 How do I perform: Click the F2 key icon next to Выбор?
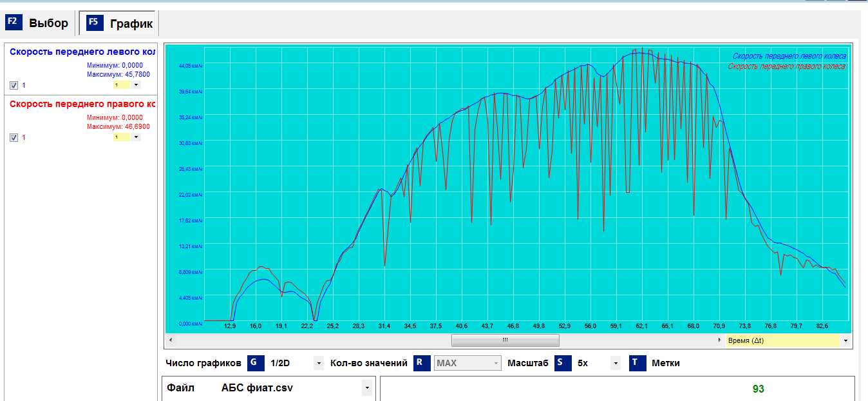coord(14,23)
